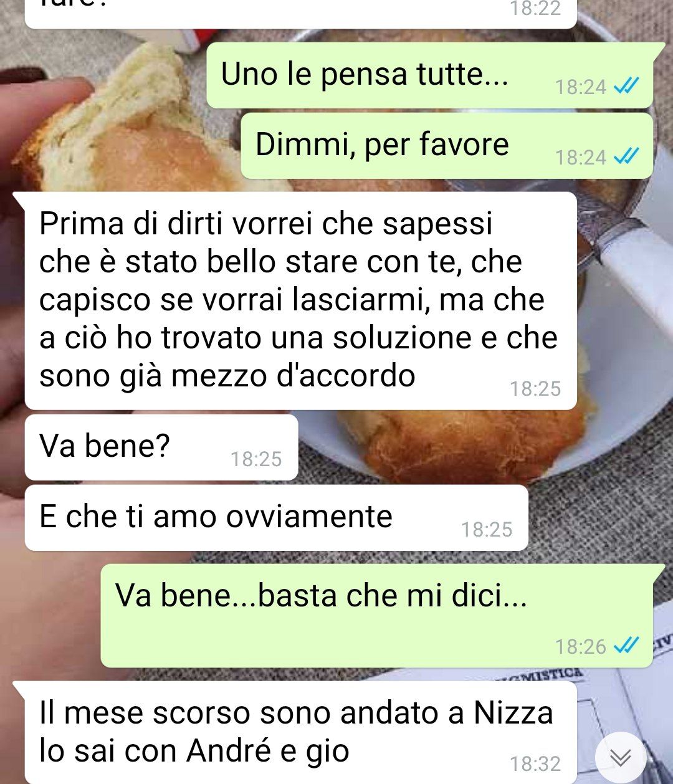Select the message 'Dimmi, per favore'
673x784 pixels.
447,146
